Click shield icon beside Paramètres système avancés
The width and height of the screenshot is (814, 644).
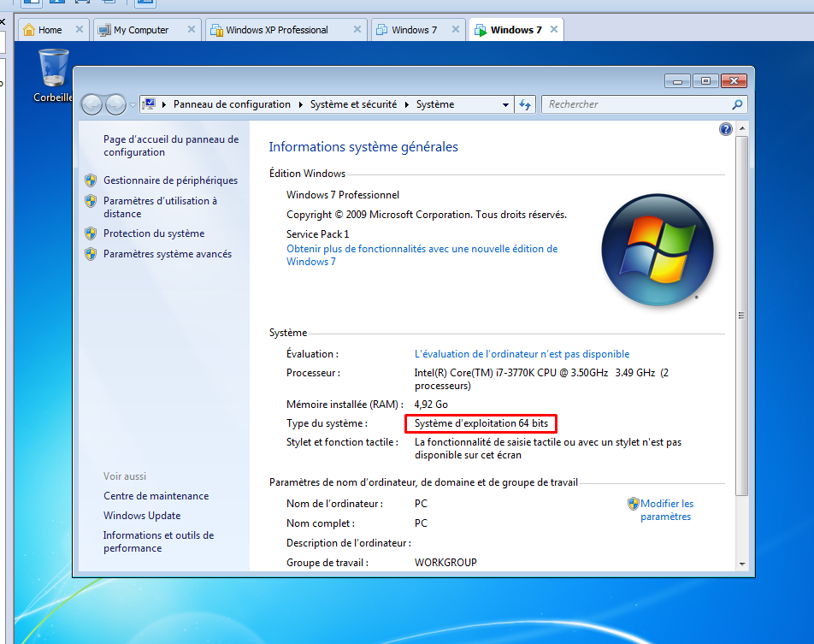[91, 254]
